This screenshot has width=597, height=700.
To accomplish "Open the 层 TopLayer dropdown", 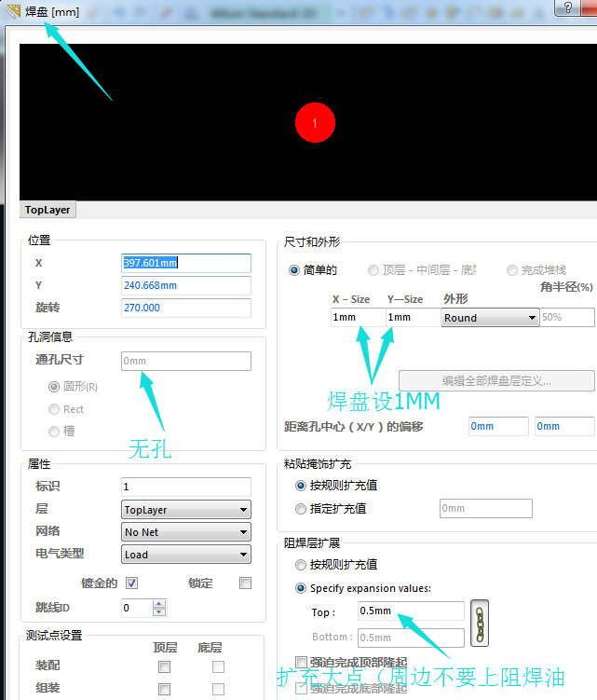I will [186, 510].
